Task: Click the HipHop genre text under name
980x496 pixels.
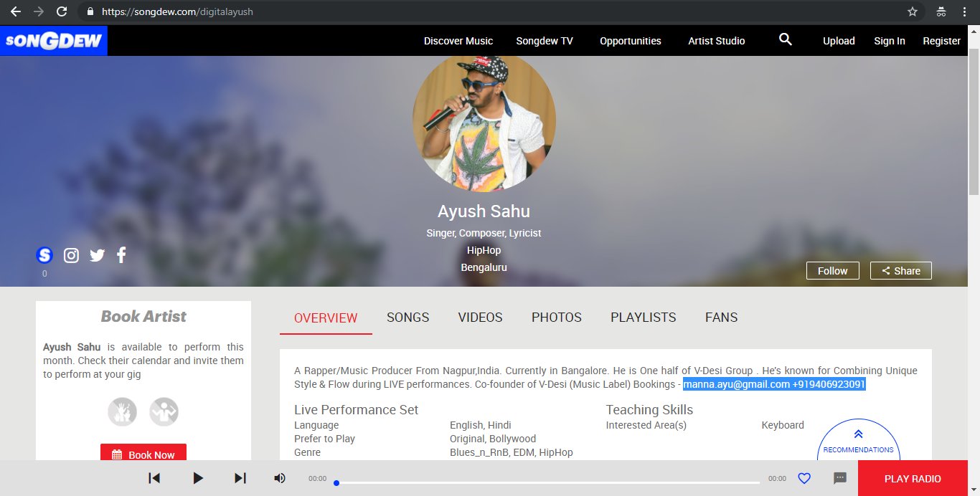Action: pos(484,250)
